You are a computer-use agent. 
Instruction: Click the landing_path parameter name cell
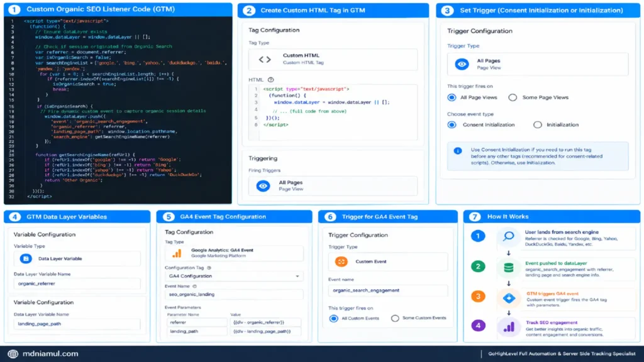coord(197,332)
